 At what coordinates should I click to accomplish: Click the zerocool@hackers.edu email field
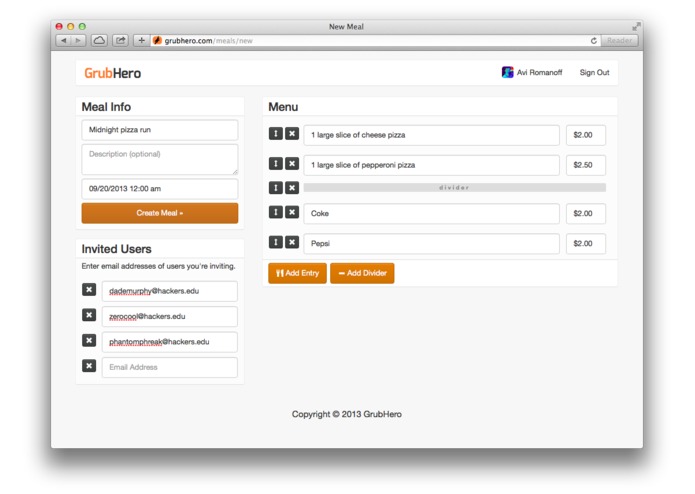[170, 316]
